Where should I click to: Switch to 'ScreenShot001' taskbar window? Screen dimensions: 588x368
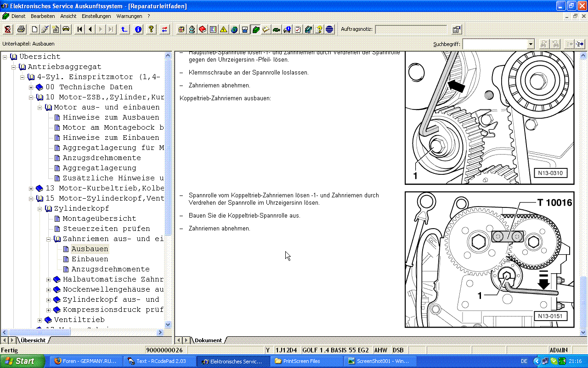coord(380,361)
